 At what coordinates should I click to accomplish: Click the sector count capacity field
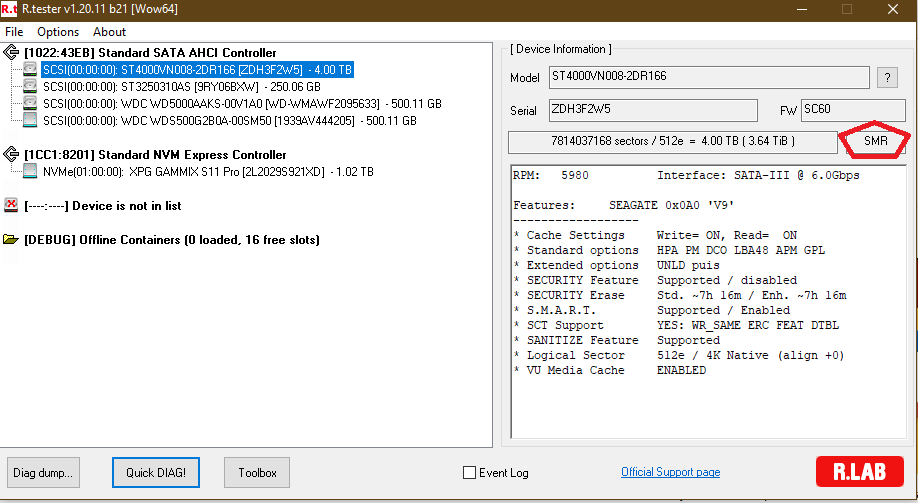point(673,142)
